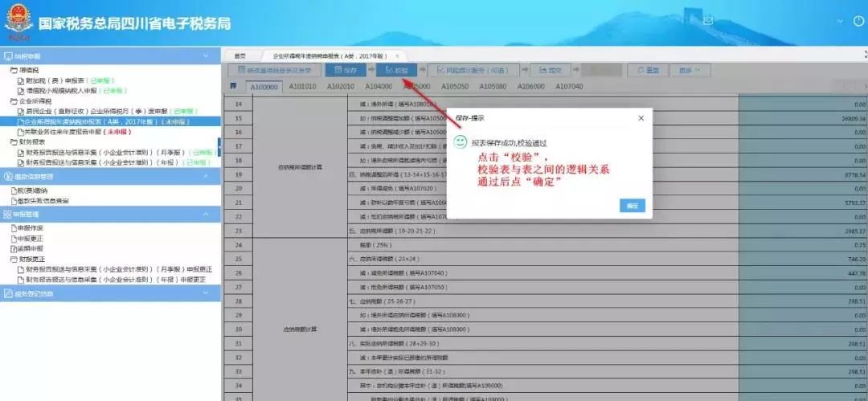Expand the 税务登记信息 sidebar section

pyautogui.click(x=205, y=294)
